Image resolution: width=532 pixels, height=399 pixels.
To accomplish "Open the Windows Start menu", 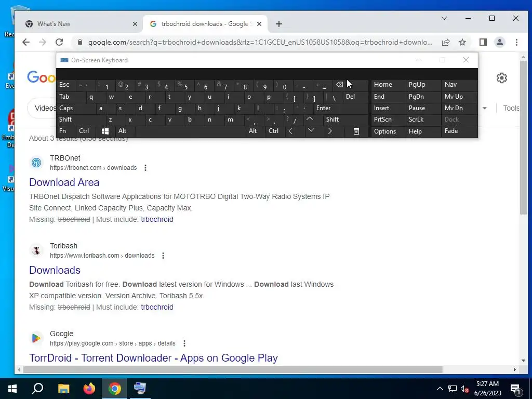I will tap(12, 389).
